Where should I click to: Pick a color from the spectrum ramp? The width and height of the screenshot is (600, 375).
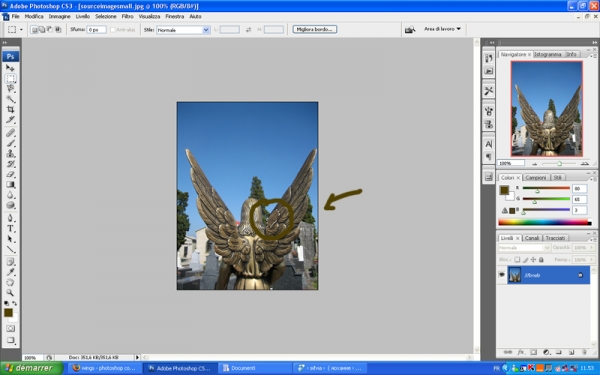545,222
